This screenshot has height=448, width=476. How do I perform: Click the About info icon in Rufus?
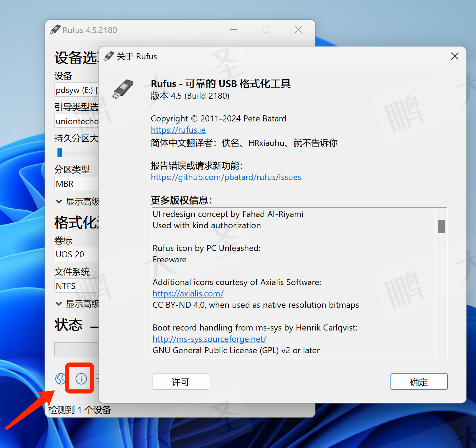(81, 379)
